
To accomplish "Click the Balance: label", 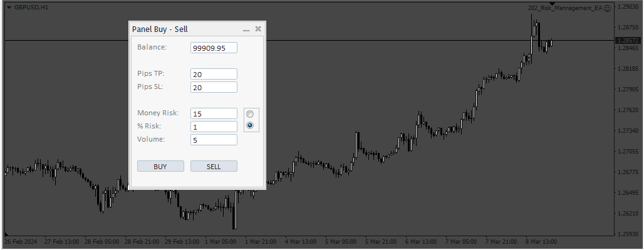I will pos(152,47).
